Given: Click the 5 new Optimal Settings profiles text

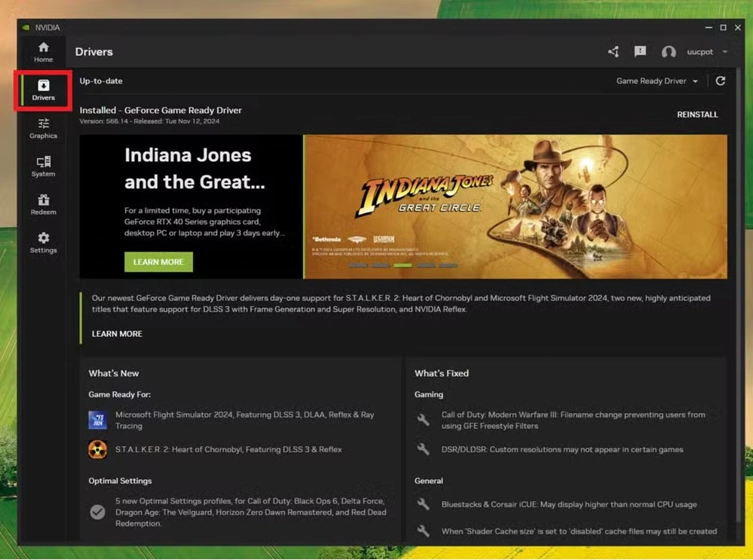Looking at the screenshot, I should click(x=251, y=512).
